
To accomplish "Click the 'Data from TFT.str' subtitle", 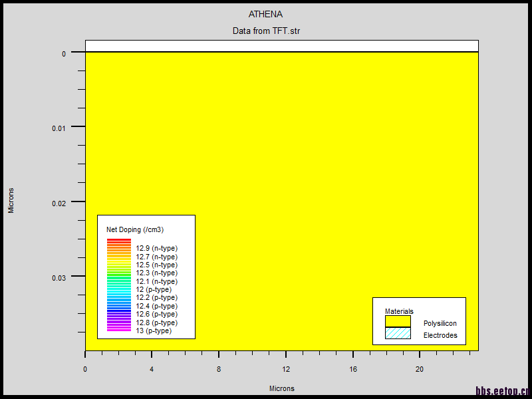I will pyautogui.click(x=266, y=31).
